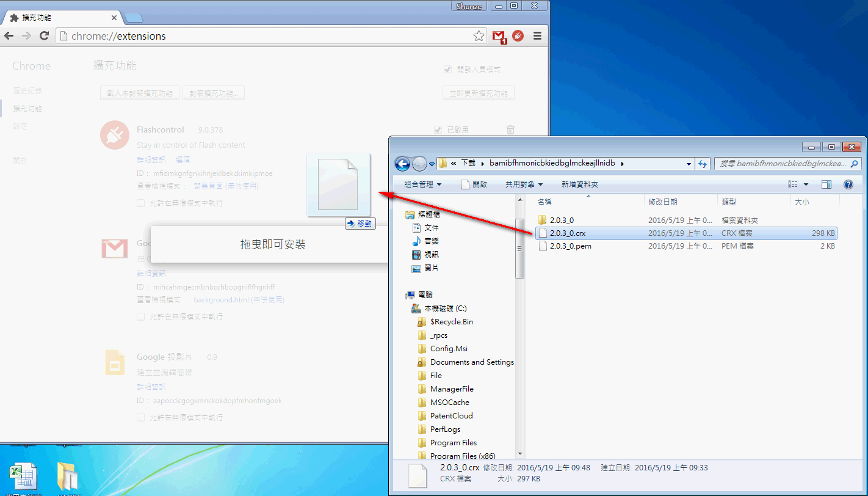
Task: Open Chrome's hamburger menu
Action: pyautogui.click(x=537, y=36)
